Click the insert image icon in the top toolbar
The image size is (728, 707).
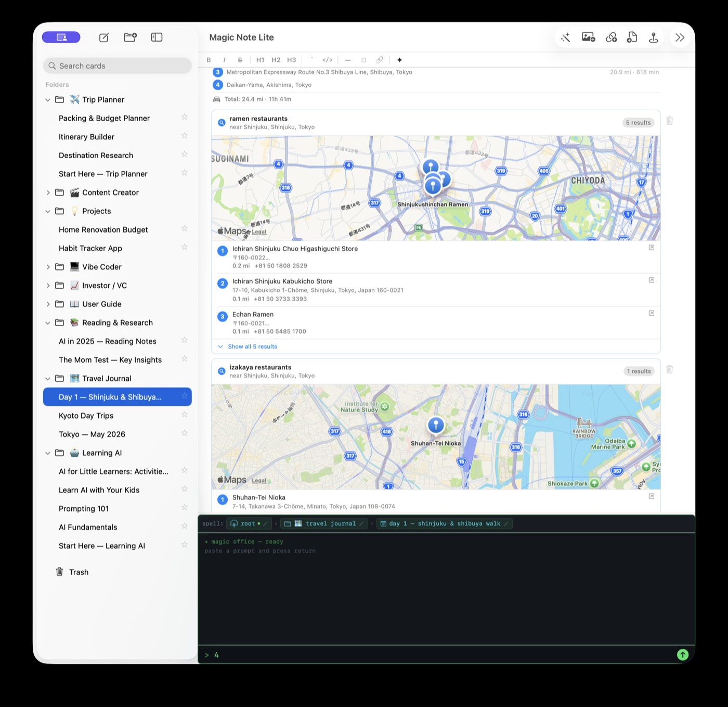(x=589, y=37)
